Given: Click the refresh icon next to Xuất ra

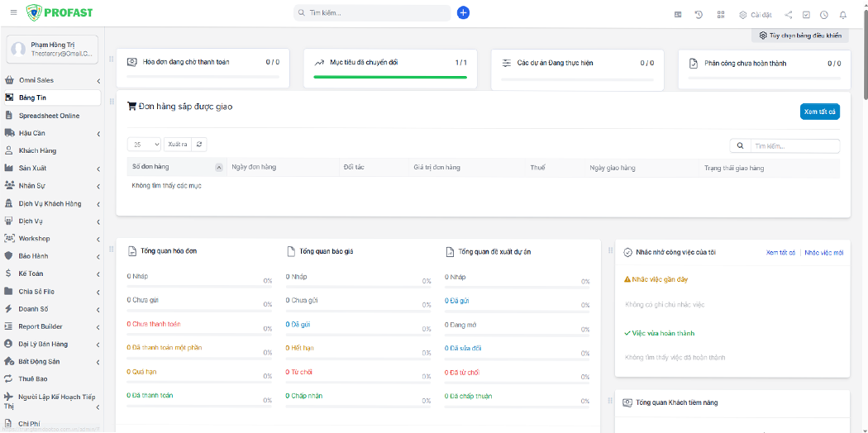Looking at the screenshot, I should click(x=199, y=145).
